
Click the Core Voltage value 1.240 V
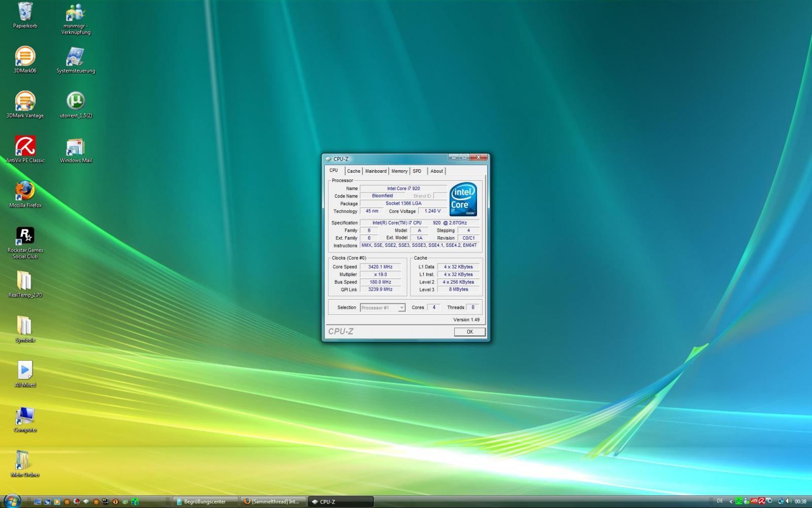tap(432, 211)
